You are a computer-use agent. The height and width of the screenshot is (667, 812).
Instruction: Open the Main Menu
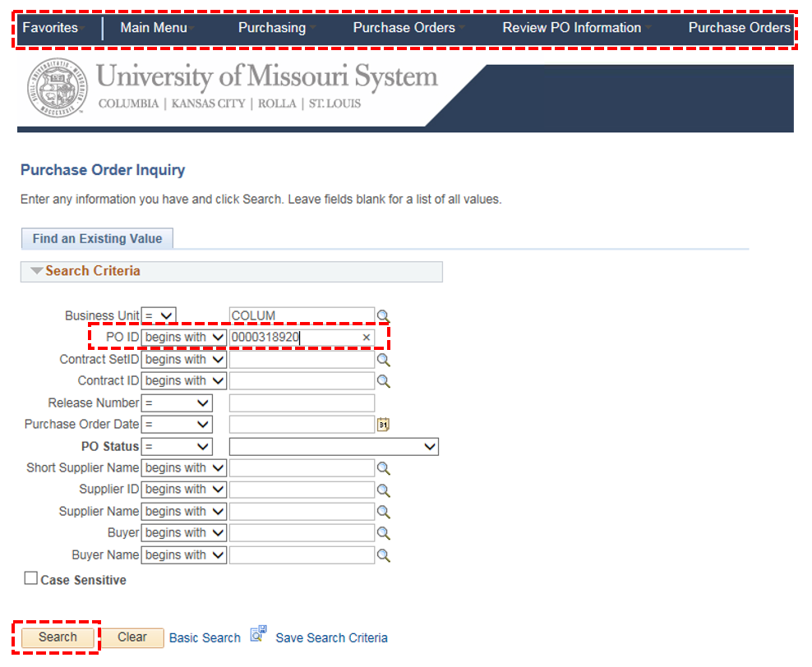[x=157, y=27]
